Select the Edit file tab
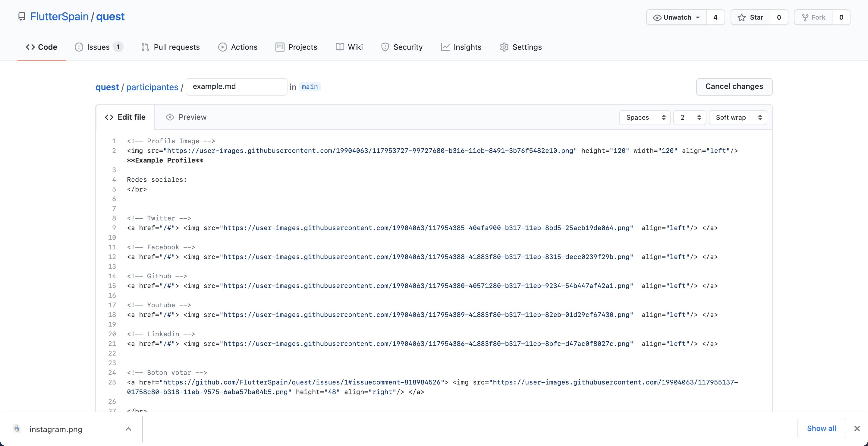Screen dimensions: 868x446 click(x=125, y=117)
